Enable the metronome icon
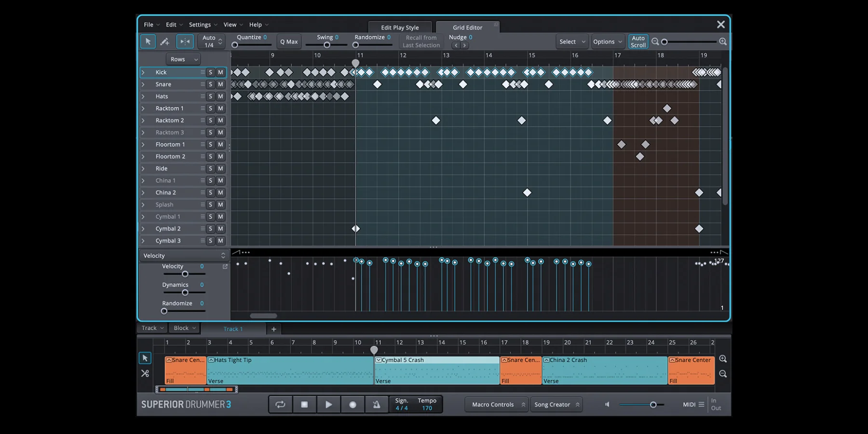 coord(377,405)
